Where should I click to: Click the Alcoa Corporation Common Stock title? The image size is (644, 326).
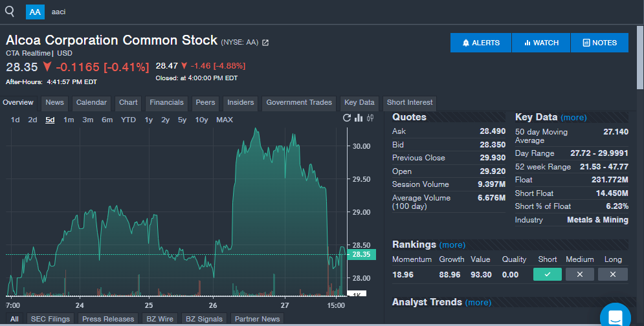(111, 40)
